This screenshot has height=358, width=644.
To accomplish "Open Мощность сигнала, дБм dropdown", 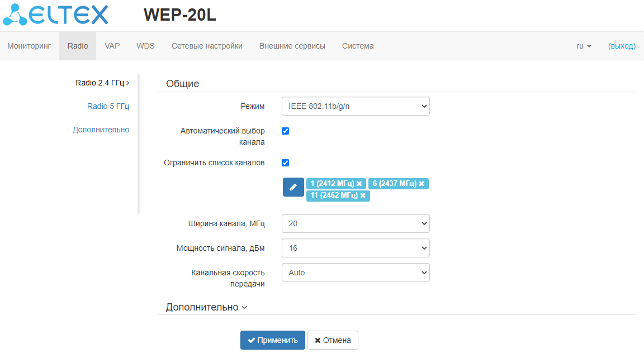I will [x=356, y=247].
